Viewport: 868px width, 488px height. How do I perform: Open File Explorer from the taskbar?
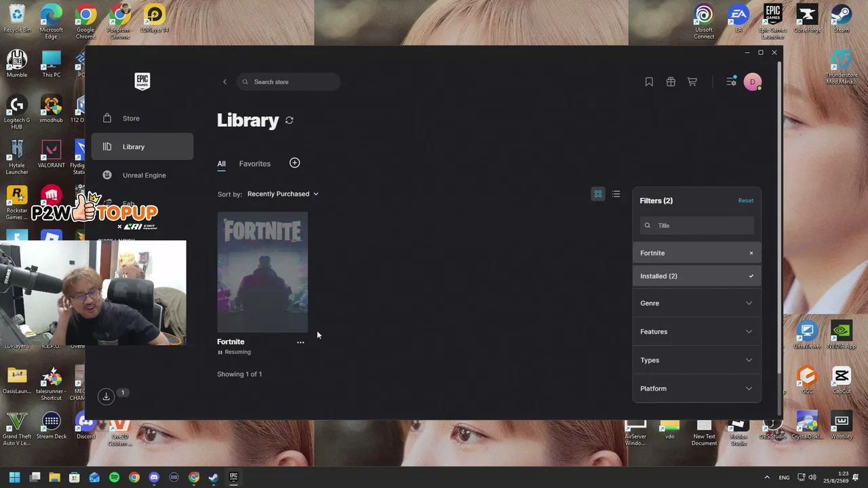55,477
